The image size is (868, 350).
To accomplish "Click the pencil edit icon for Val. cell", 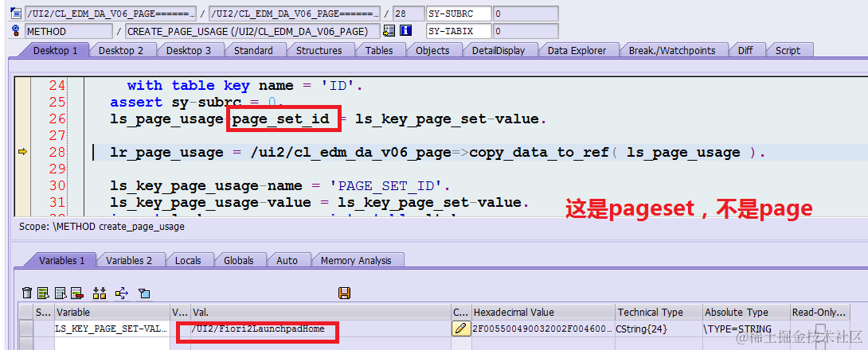I will pos(460,329).
